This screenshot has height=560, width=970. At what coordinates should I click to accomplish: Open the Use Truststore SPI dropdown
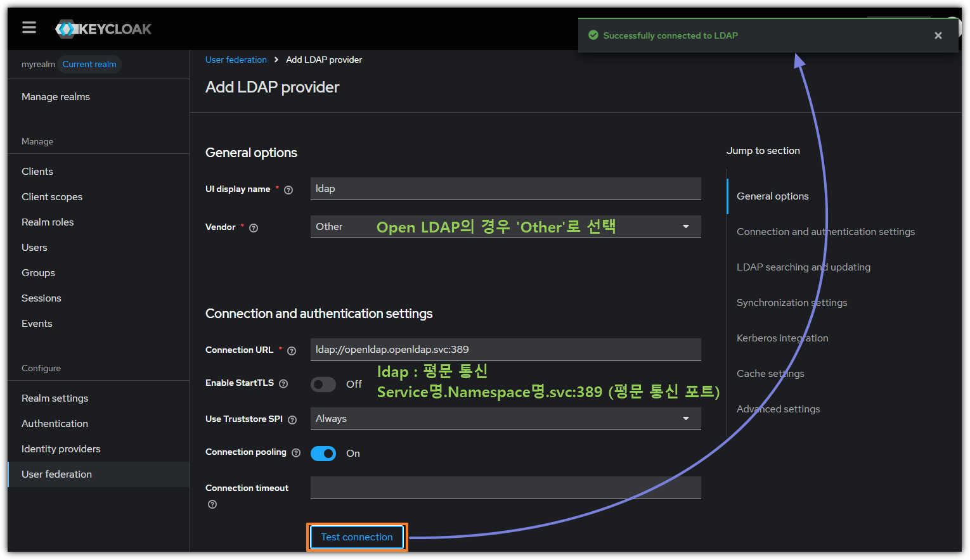pos(506,419)
